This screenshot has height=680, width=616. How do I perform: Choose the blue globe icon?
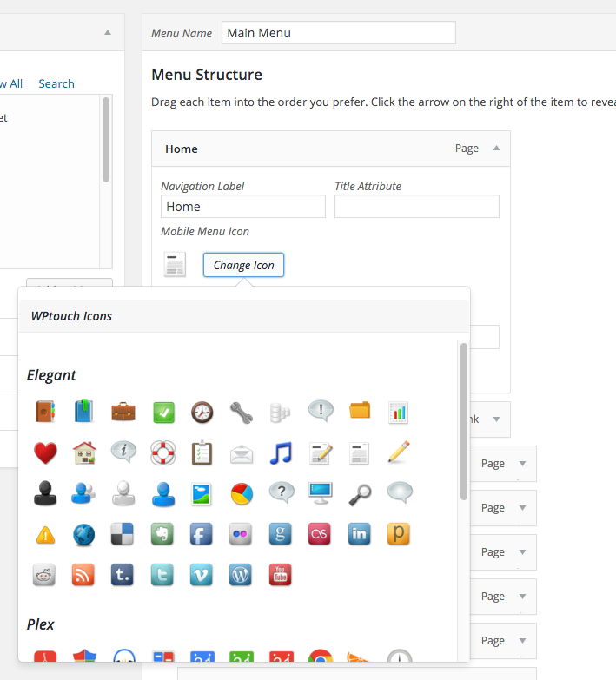point(83,535)
